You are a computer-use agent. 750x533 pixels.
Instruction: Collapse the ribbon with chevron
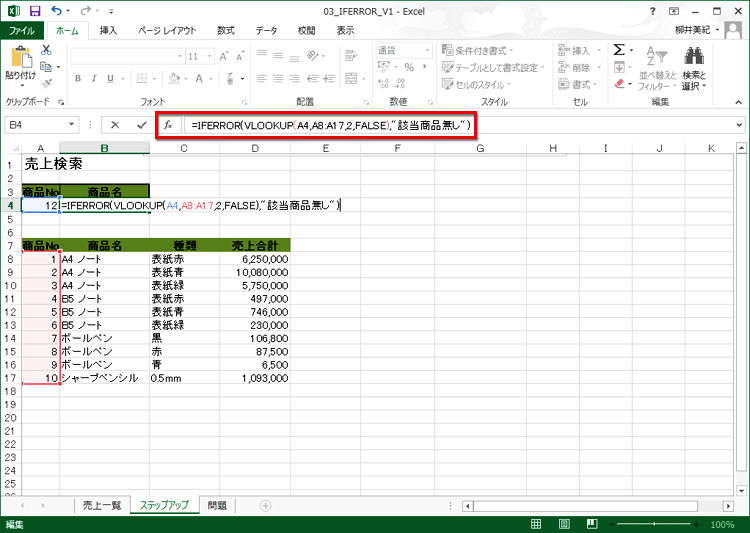coord(739,102)
